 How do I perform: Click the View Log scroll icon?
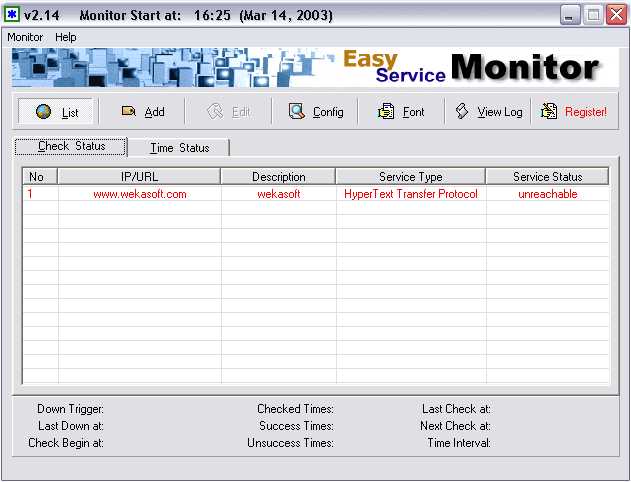pyautogui.click(x=462, y=111)
